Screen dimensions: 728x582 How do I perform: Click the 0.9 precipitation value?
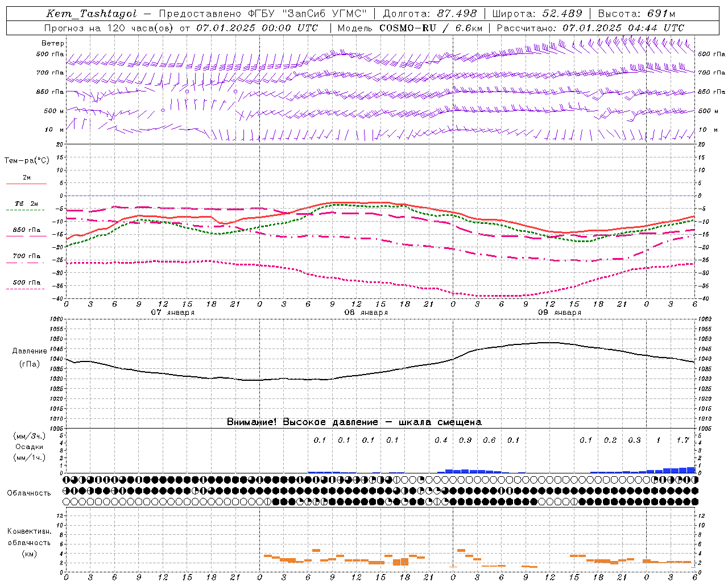(465, 440)
